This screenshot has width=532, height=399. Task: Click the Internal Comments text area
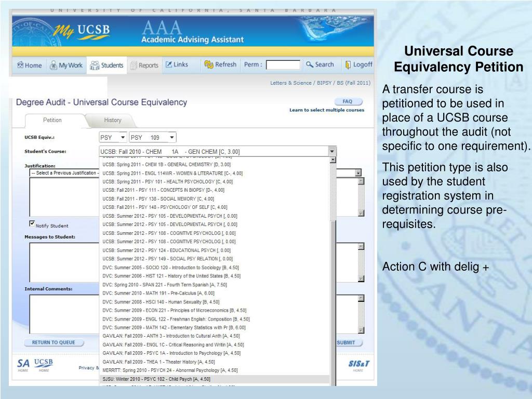64,314
